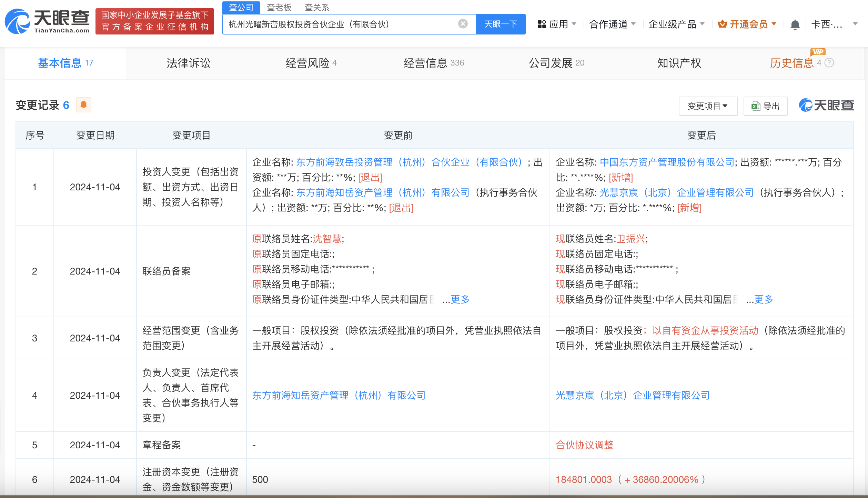Viewport: 868px width, 498px height.
Task: Click the 沈智慧 contact name
Action: point(327,239)
